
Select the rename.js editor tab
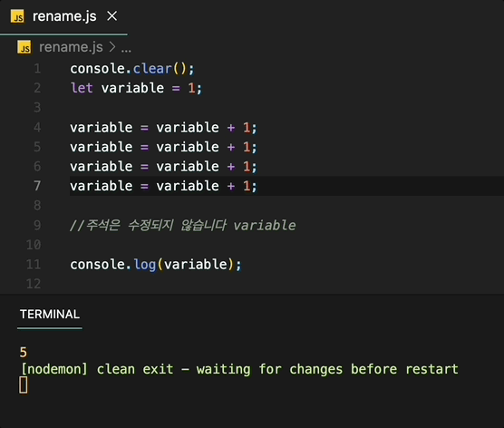pos(63,16)
